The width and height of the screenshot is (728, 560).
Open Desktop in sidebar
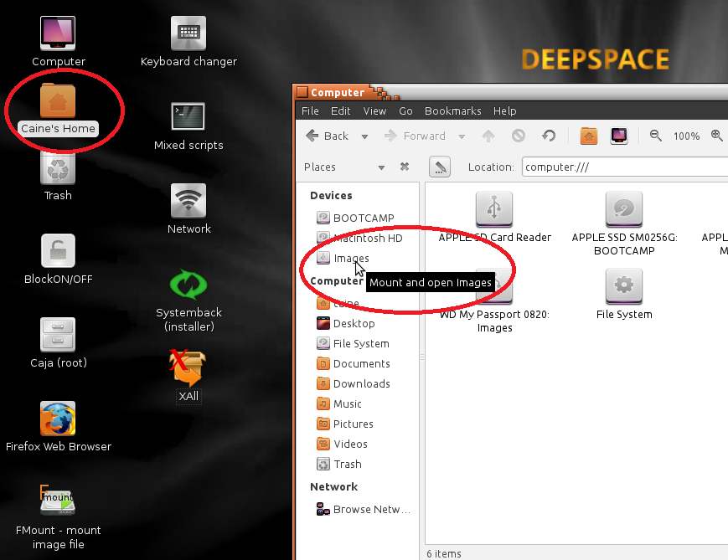pyautogui.click(x=346, y=323)
